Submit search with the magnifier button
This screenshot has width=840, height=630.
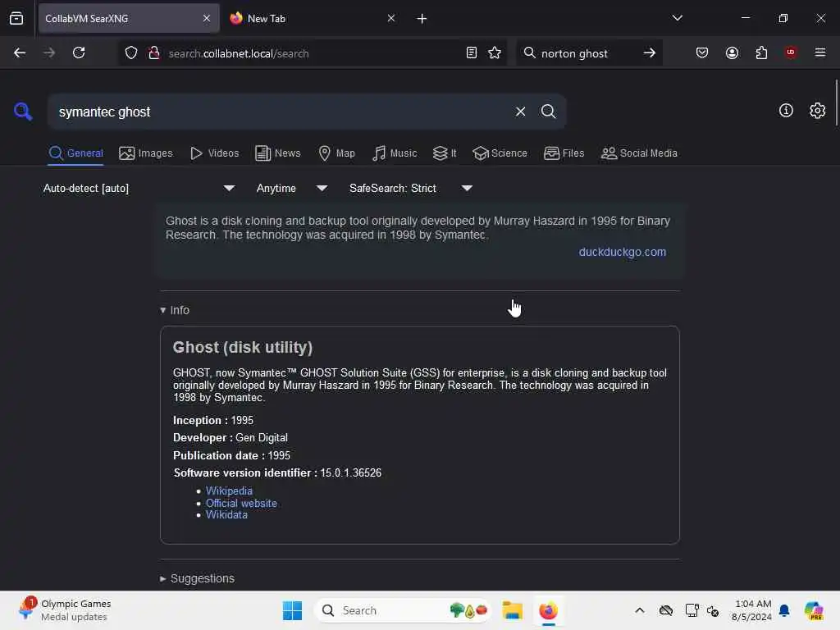click(548, 112)
